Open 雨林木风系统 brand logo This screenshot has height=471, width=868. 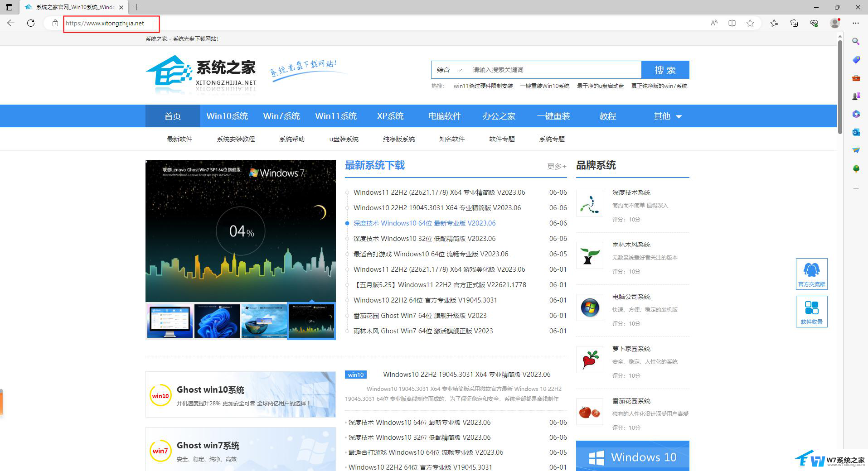pyautogui.click(x=590, y=255)
